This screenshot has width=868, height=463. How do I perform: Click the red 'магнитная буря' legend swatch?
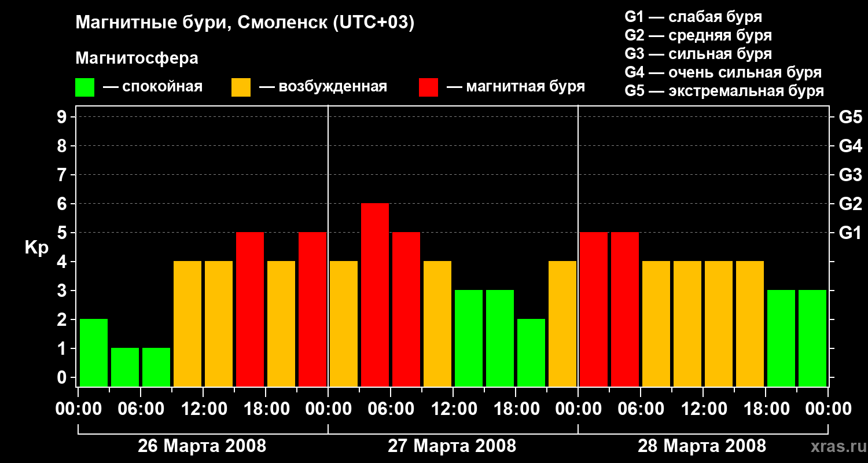[428, 87]
